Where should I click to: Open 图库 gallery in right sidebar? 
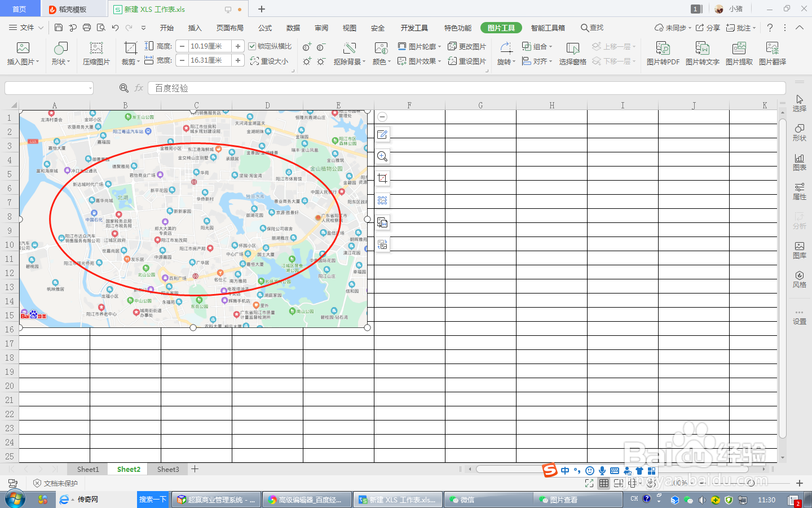[x=800, y=250]
